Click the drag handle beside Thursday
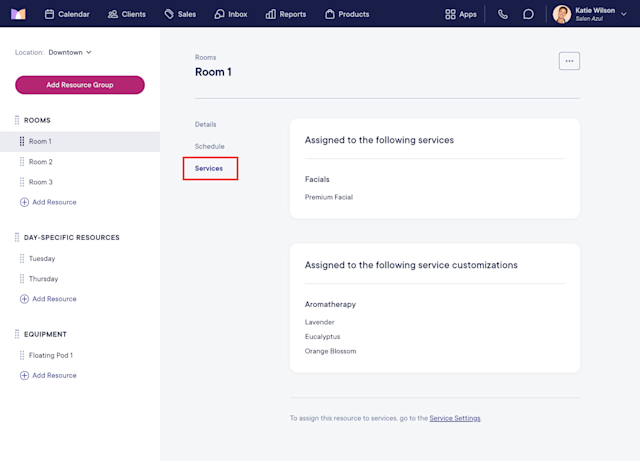 point(22,279)
